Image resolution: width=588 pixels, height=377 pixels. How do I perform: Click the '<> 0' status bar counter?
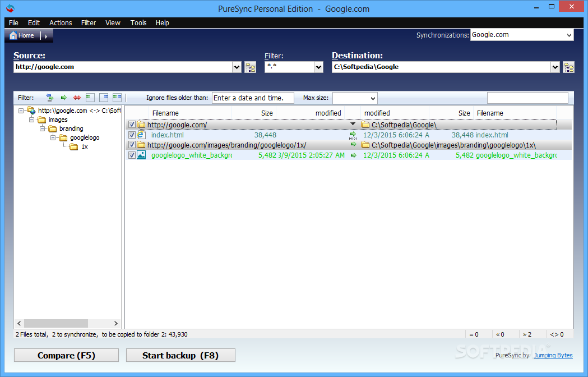click(x=557, y=334)
